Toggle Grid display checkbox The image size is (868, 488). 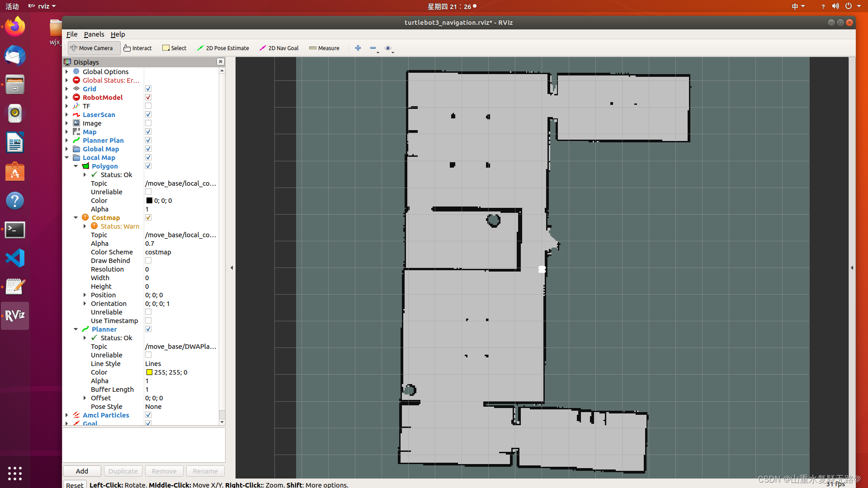coord(148,88)
